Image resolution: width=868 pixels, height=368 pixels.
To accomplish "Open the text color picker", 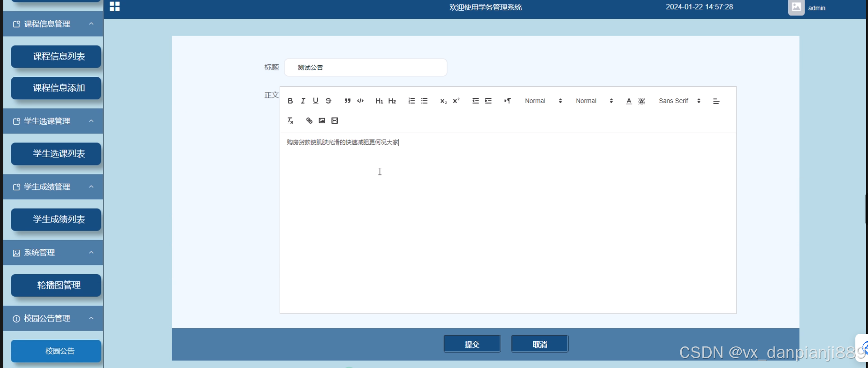I will coord(629,101).
